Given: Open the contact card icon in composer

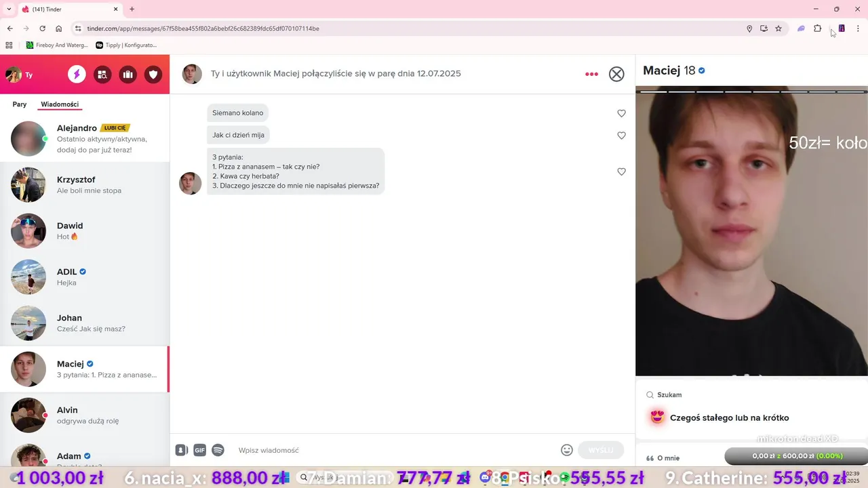Looking at the screenshot, I should (x=181, y=450).
